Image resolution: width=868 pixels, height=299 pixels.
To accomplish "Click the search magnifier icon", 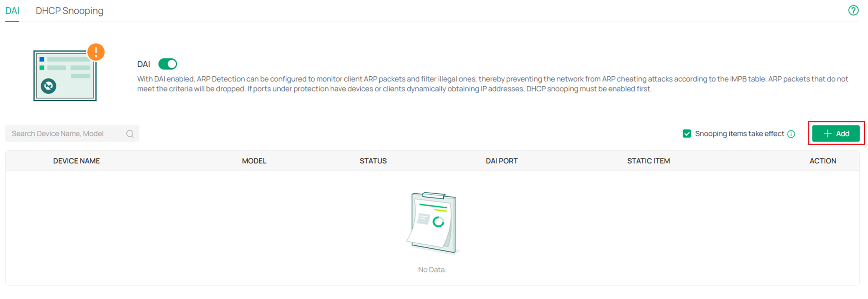I will [x=130, y=133].
